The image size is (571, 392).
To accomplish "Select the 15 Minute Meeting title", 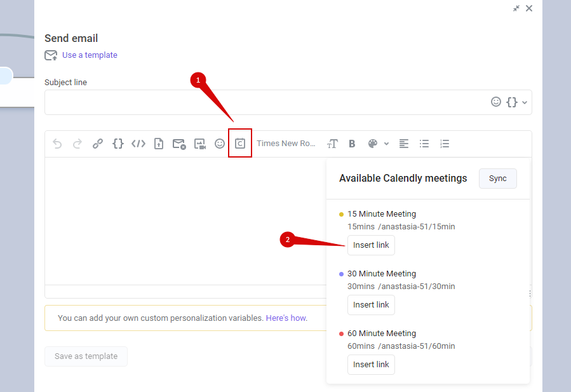I will 382,214.
